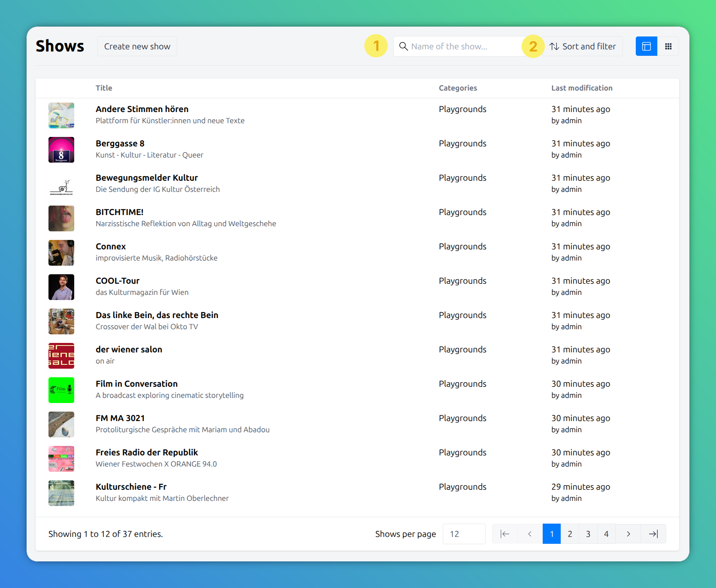716x588 pixels.
Task: Open the Berggasse 8 title
Action: coord(120,143)
